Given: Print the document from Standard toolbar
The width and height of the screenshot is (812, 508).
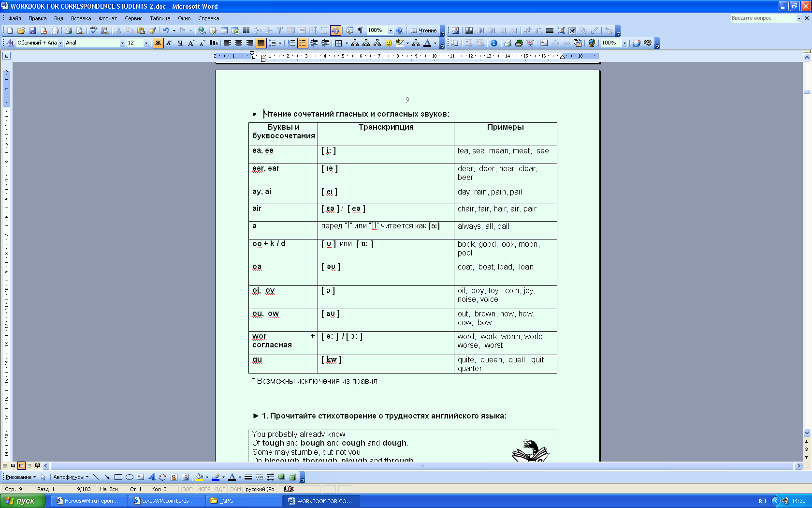Looking at the screenshot, I should tap(68, 30).
